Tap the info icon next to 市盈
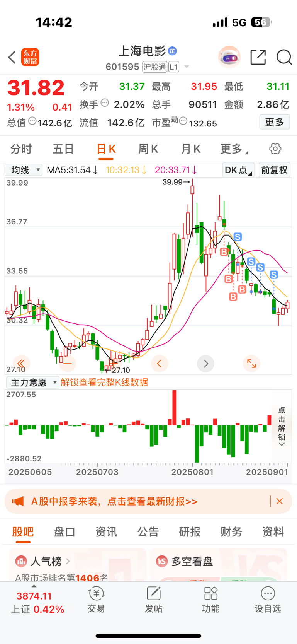Screen dimensions: 297x644 tap(183, 121)
